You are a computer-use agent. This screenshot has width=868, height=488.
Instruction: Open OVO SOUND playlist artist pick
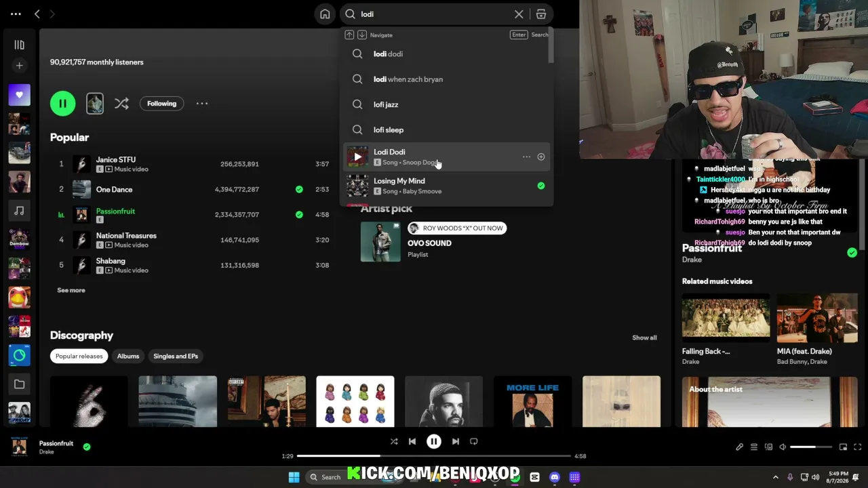[429, 243]
